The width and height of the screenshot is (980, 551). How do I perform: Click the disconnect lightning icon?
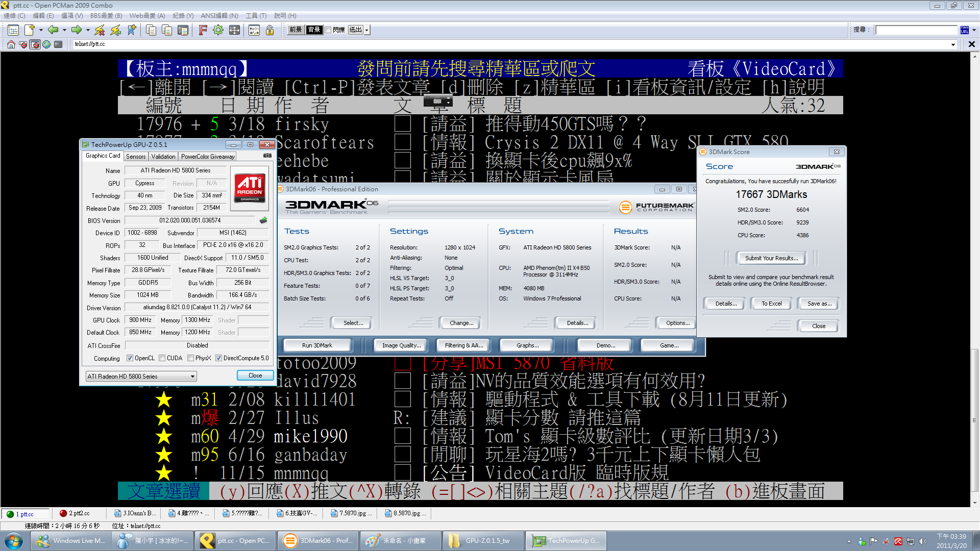tap(100, 30)
